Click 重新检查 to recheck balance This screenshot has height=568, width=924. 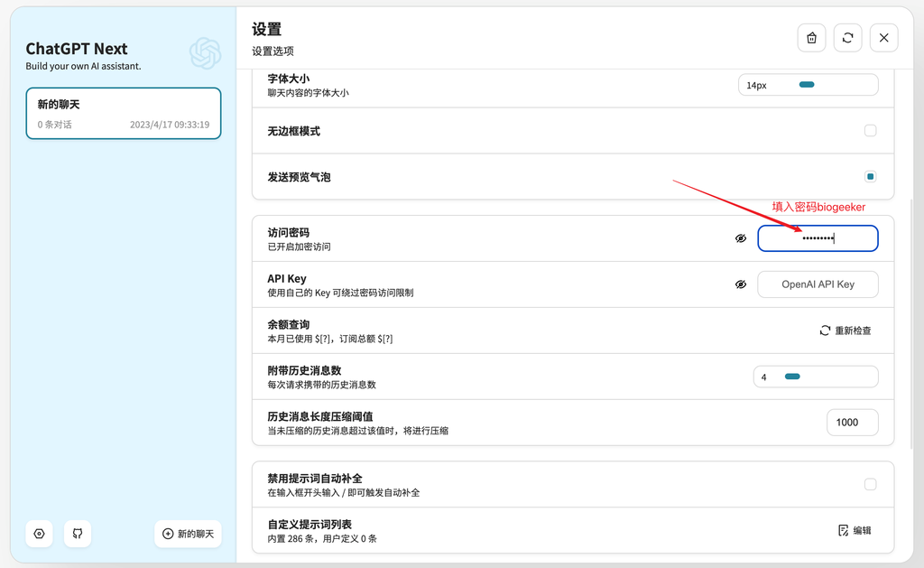845,331
